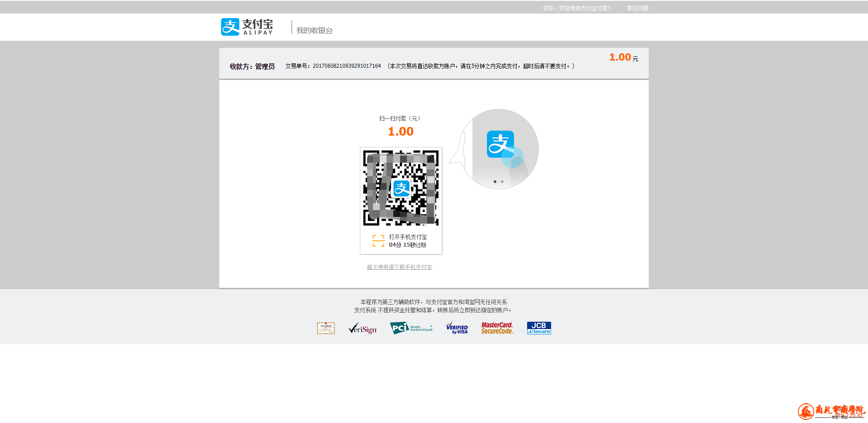
Task: Click the 收款方：管理员 payee label
Action: pyautogui.click(x=252, y=66)
